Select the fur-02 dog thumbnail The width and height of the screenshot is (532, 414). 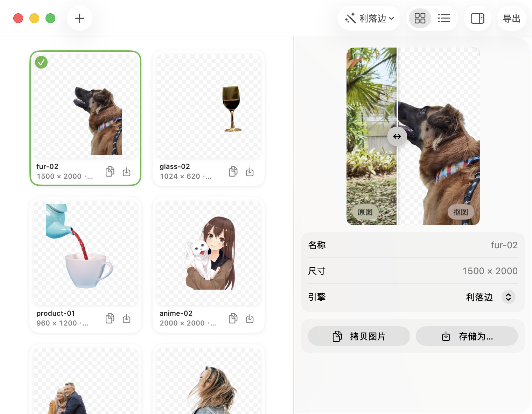(85, 106)
